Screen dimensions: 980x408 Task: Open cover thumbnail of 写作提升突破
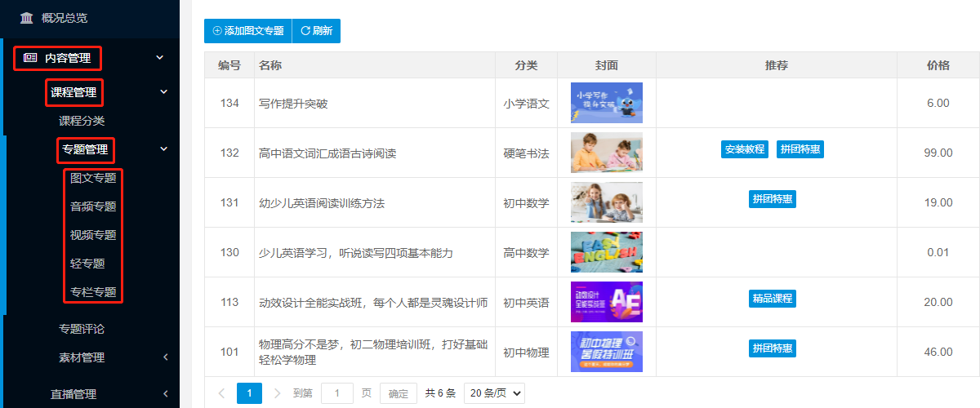click(x=606, y=103)
